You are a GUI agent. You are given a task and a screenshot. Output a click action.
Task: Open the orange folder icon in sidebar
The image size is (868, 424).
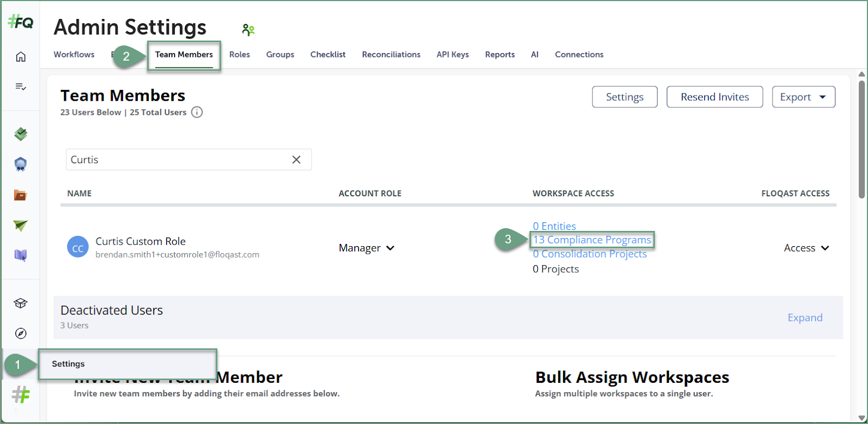point(21,195)
